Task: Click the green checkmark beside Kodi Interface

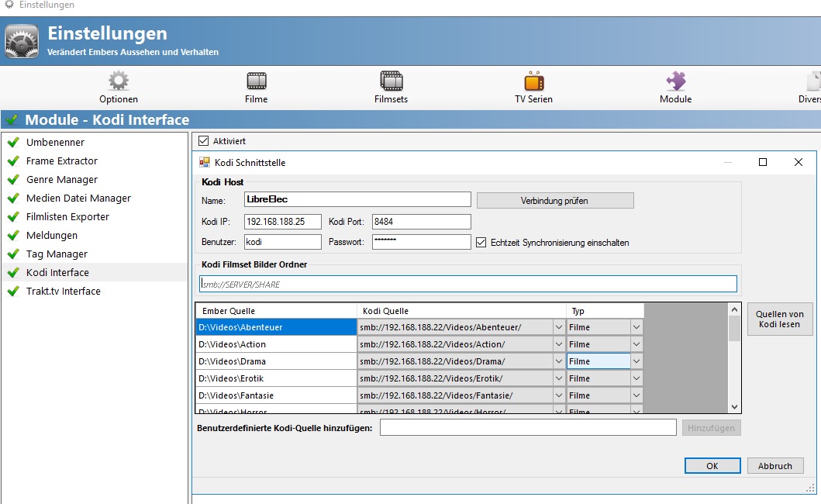Action: [14, 272]
